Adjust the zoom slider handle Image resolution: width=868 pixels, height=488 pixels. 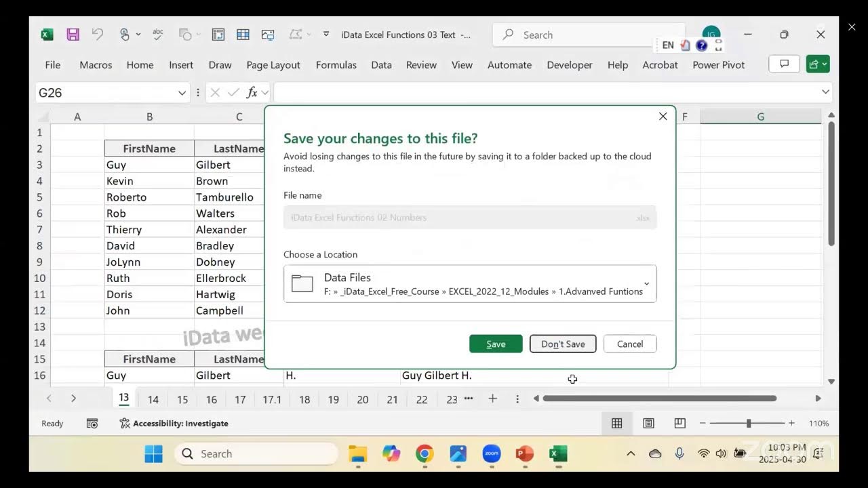pyautogui.click(x=749, y=423)
